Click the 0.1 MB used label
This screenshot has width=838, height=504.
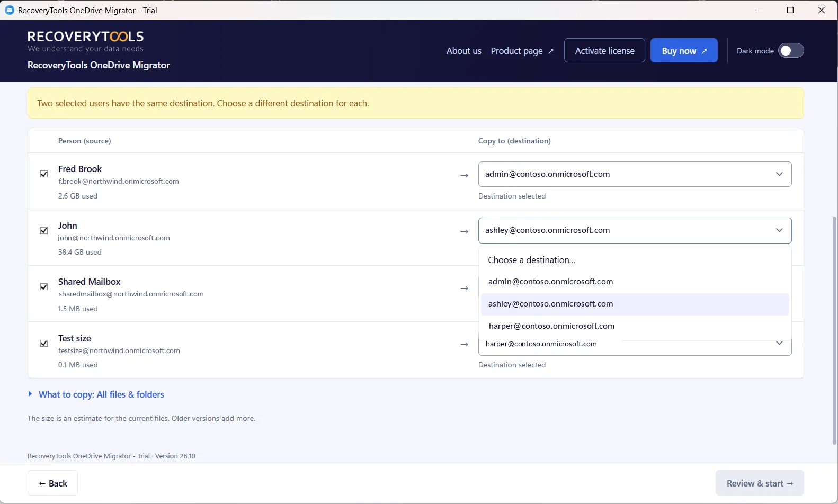coord(78,365)
